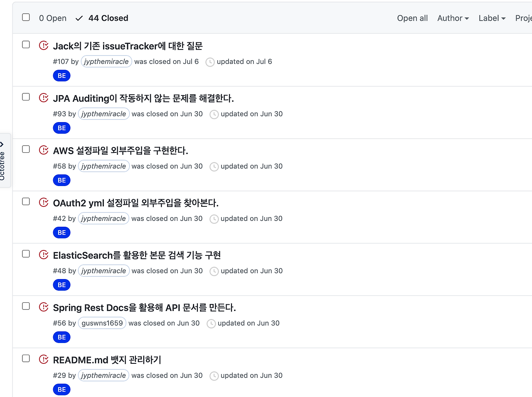
Task: Open issue titled AWS 설정파일 외부주입을 구현한다
Action: click(121, 150)
